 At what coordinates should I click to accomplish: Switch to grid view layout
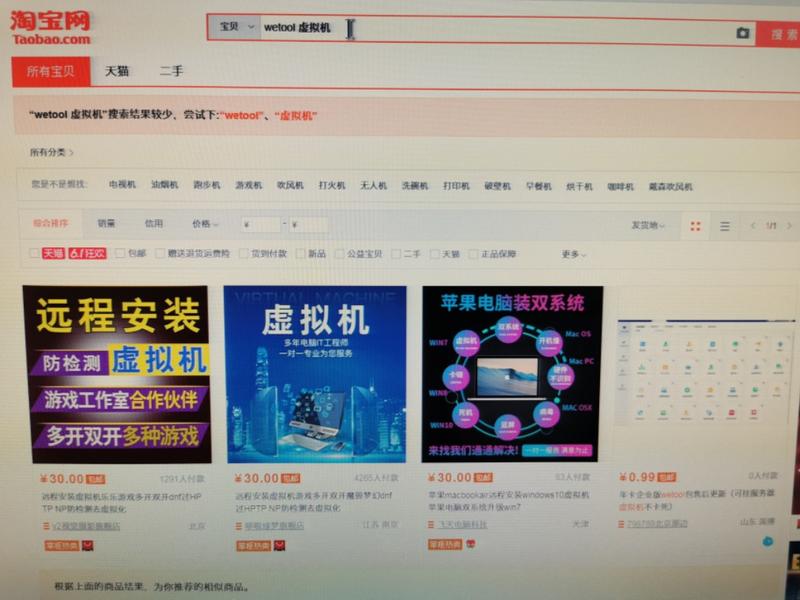point(696,225)
